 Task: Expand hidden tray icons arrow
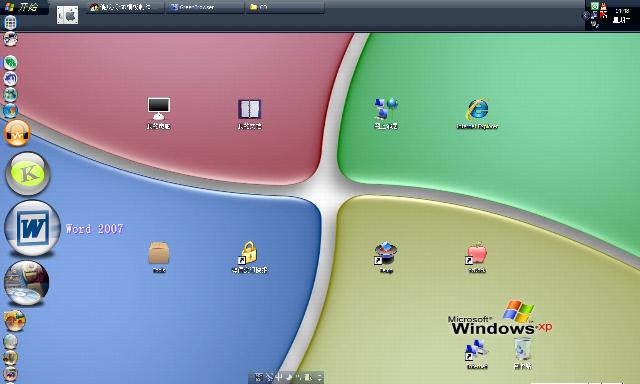click(x=586, y=16)
